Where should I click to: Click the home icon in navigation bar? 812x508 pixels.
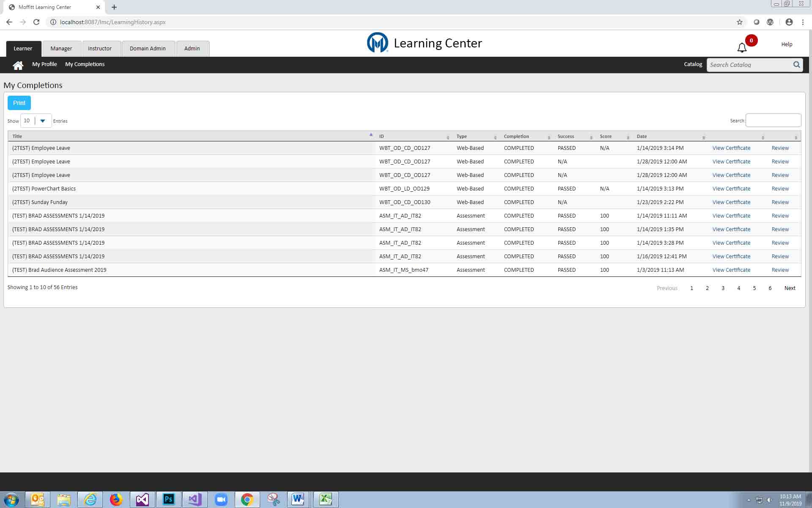point(18,65)
